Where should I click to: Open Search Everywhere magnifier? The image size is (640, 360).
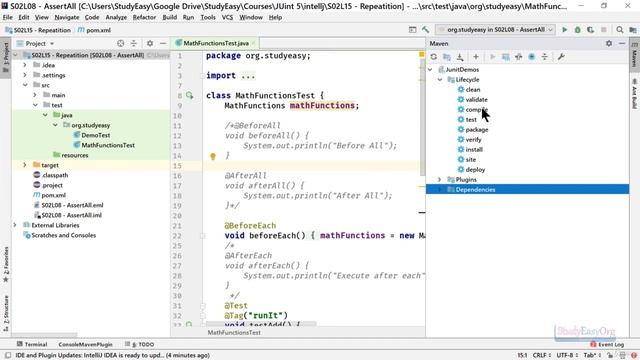pos(620,30)
